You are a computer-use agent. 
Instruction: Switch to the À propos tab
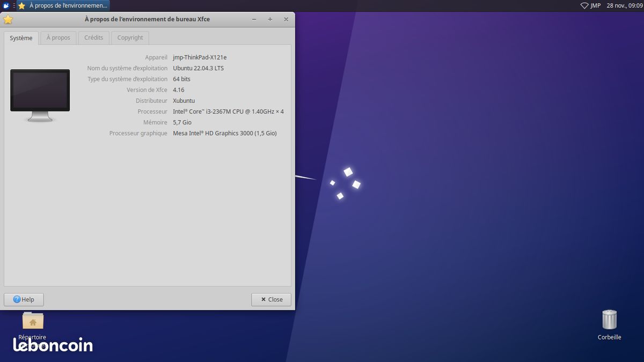click(58, 38)
